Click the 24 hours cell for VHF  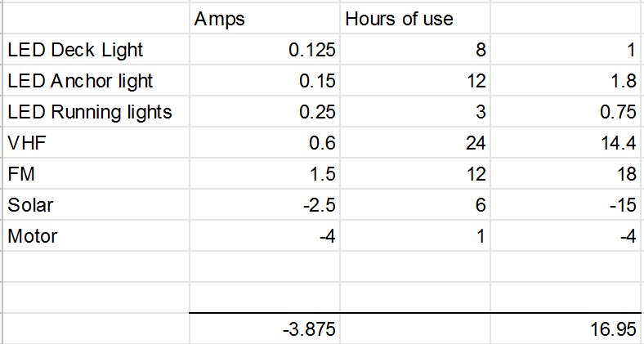415,142
